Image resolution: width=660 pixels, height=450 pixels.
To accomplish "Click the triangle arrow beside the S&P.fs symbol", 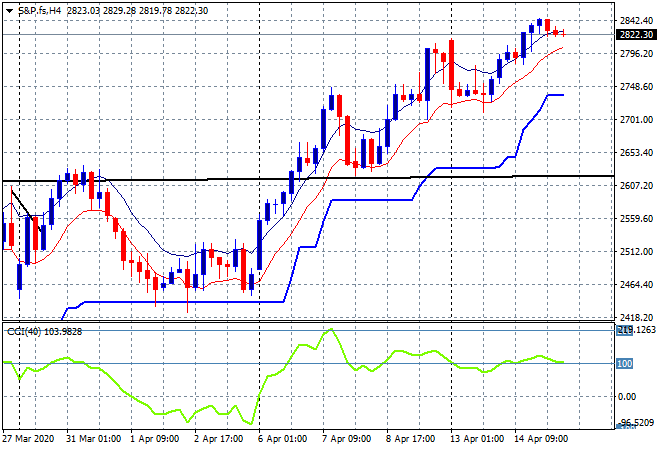I will tap(9, 11).
